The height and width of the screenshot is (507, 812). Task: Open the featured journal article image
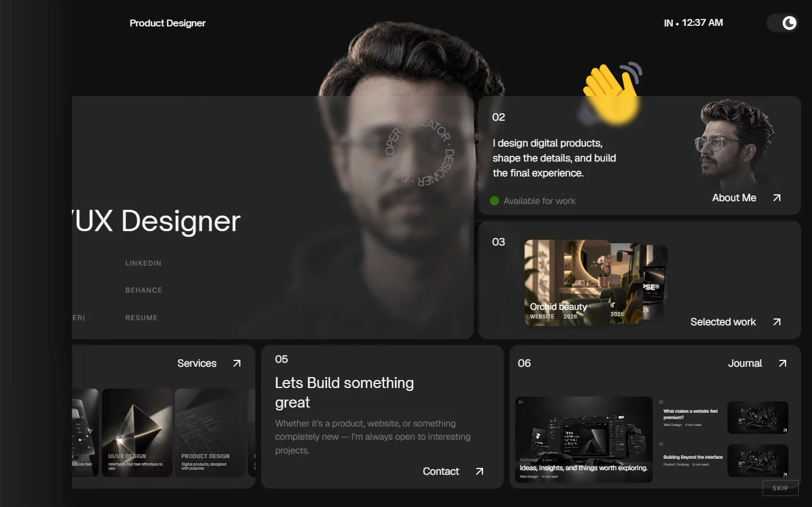pos(584,440)
